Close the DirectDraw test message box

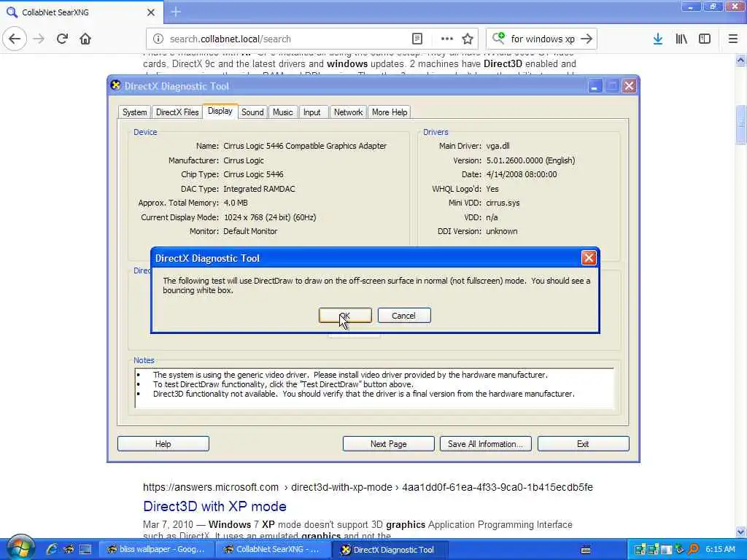coord(589,257)
